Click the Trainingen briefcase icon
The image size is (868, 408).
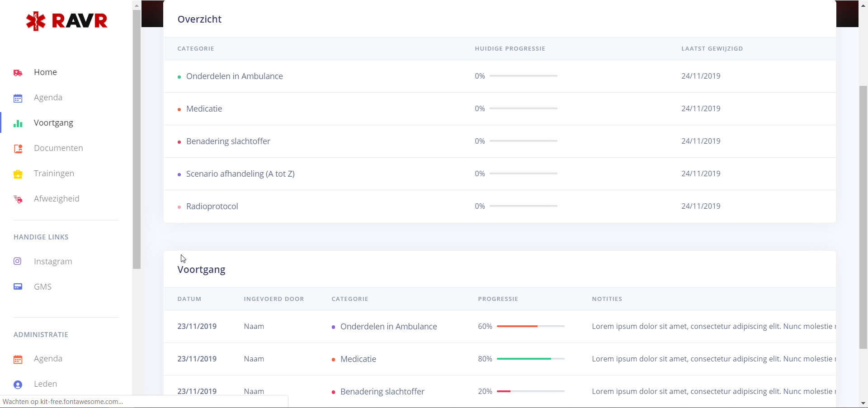coord(18,174)
